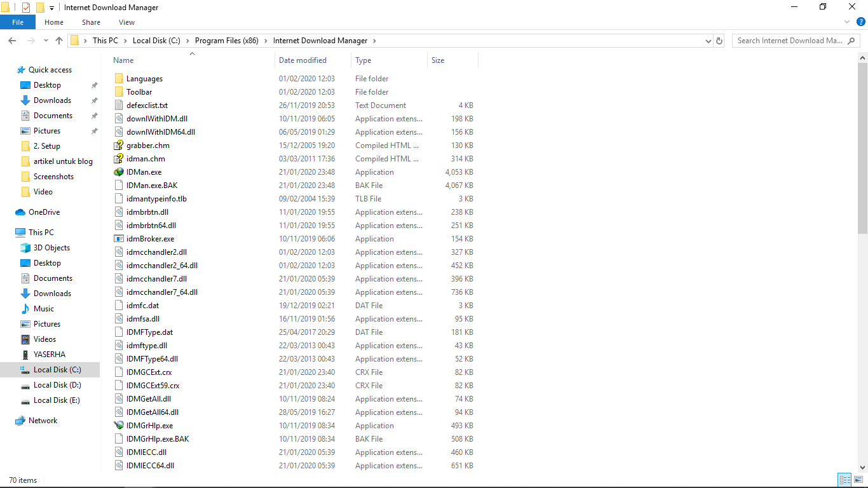This screenshot has width=868, height=488.
Task: Open the recent locations dropdown arrow
Action: (46, 41)
